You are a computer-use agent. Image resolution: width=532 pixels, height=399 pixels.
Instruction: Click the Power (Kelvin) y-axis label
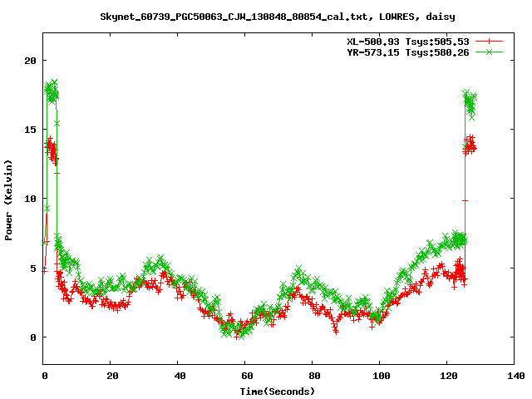[x=8, y=200]
